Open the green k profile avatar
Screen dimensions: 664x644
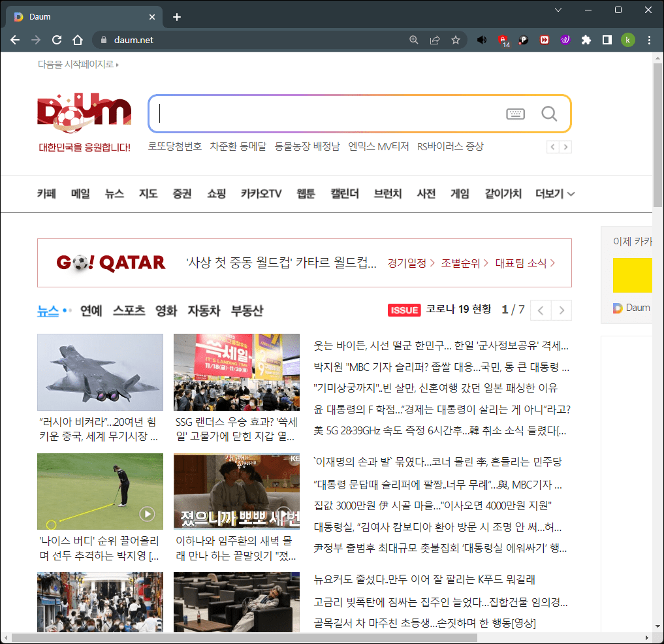pos(627,40)
